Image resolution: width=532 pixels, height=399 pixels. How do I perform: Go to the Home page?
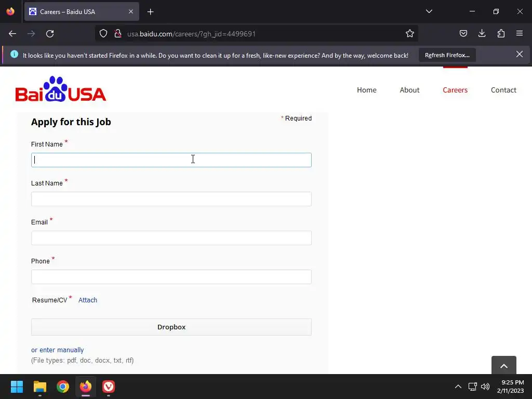(367, 90)
